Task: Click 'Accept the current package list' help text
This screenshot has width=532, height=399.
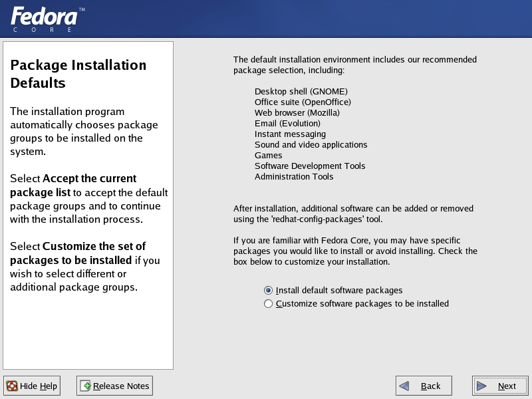Action: pyautogui.click(x=73, y=186)
